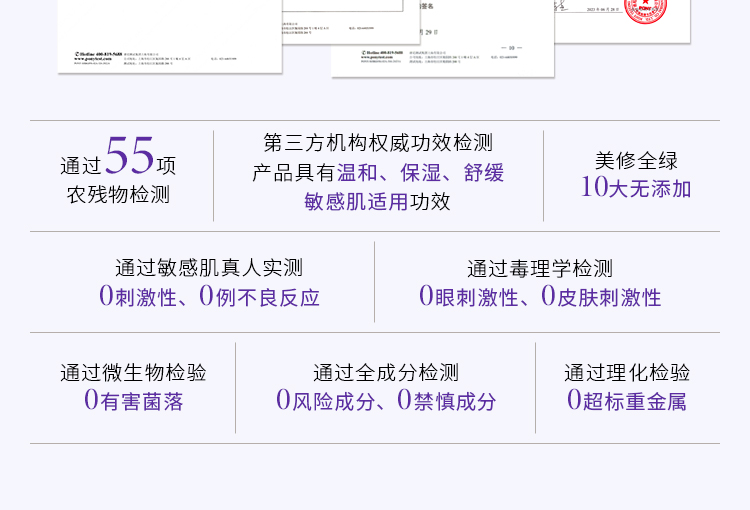Viewport: 750px width, 510px height.
Task: Click the 通过敏感肌真人实测 heading
Action: (208, 268)
